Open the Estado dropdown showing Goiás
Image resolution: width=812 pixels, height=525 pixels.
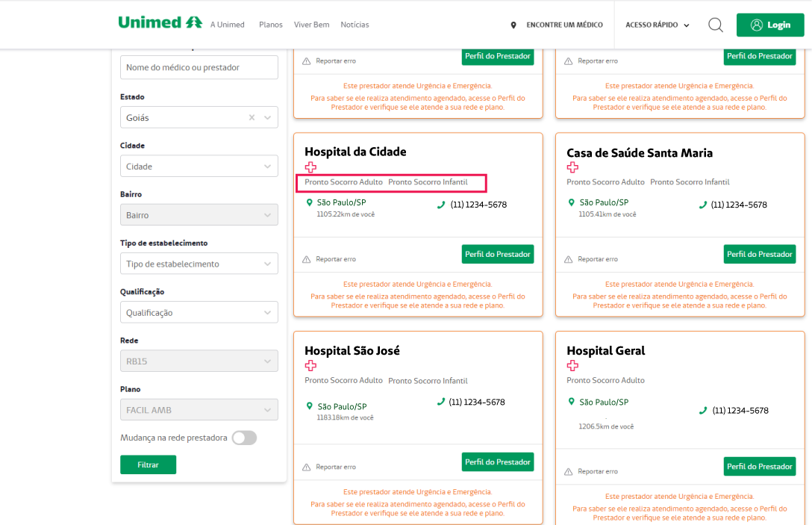pyautogui.click(x=199, y=118)
